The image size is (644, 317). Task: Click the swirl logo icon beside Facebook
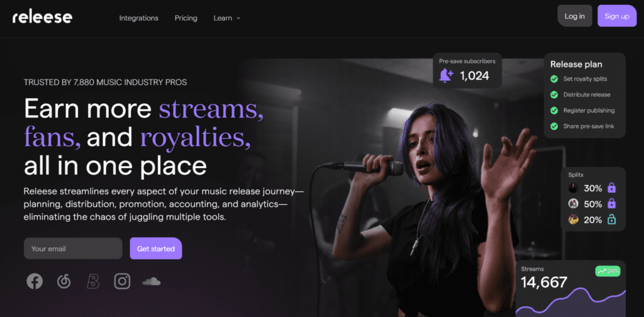click(64, 281)
